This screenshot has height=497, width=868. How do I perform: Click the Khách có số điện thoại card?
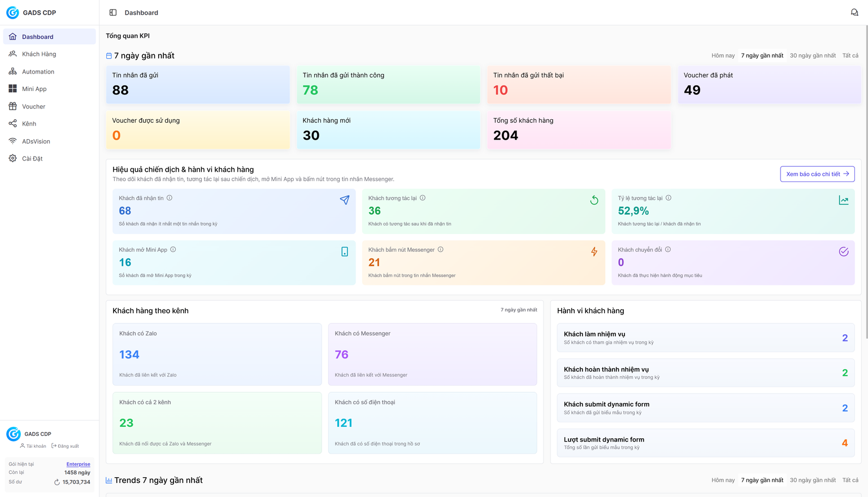pos(432,423)
